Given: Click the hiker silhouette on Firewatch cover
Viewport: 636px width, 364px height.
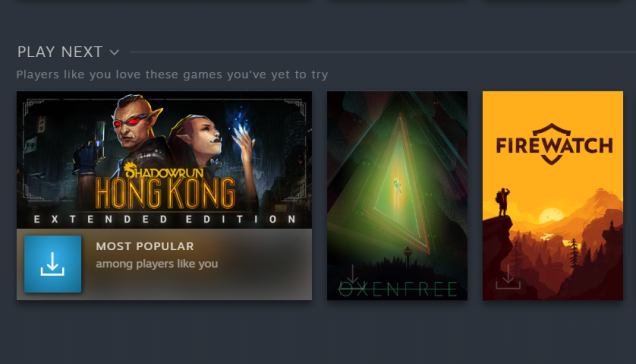Looking at the screenshot, I should click(x=503, y=202).
